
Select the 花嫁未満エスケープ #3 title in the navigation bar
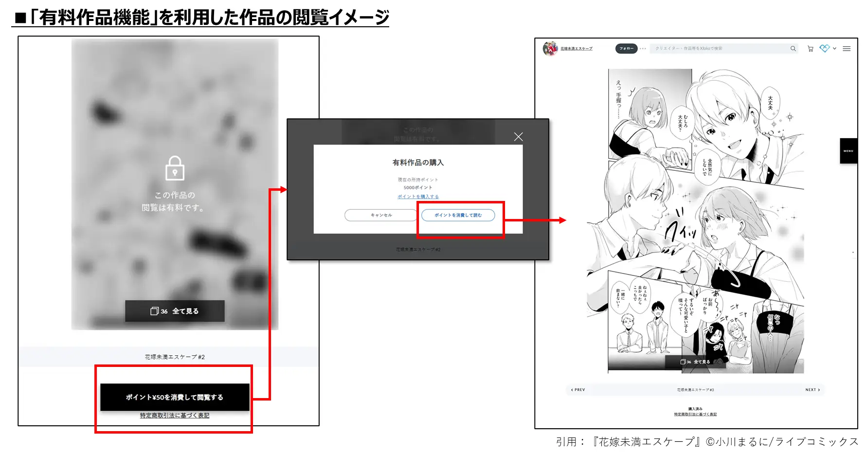click(x=695, y=390)
